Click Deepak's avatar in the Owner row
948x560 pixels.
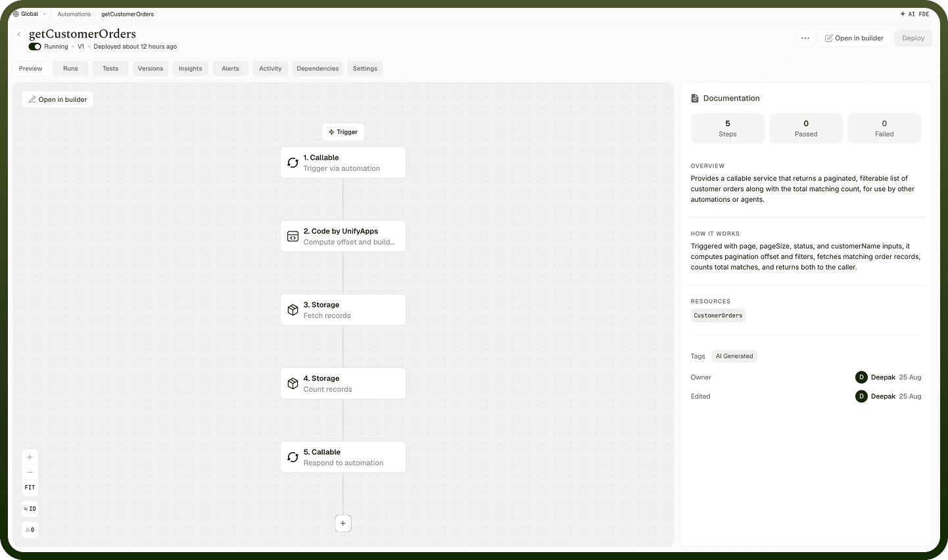pyautogui.click(x=861, y=377)
